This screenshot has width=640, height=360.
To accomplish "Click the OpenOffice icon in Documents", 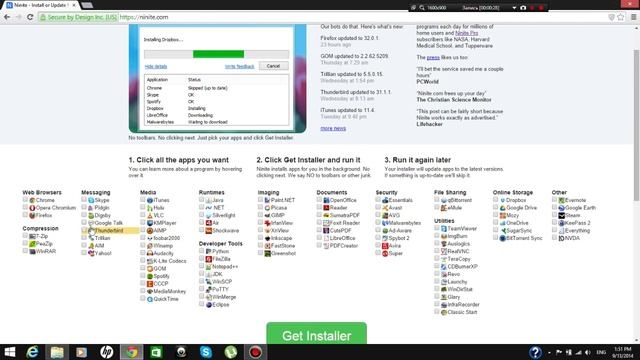I will (x=326, y=200).
